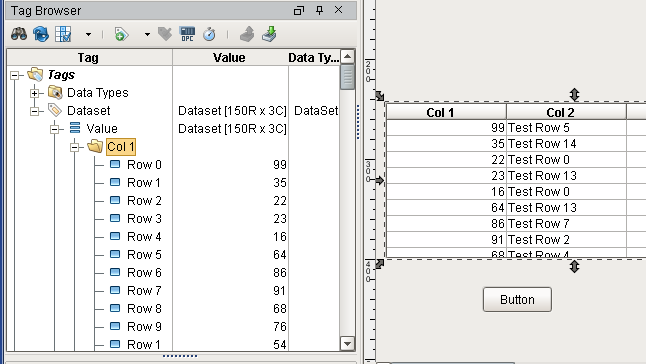Select the Tags root folder
This screenshot has height=364, width=646.
coord(61,75)
